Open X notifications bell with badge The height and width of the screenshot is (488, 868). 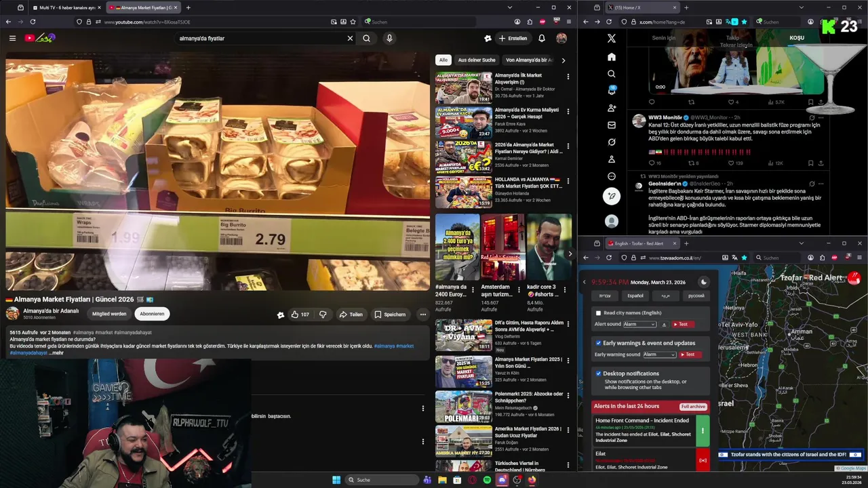click(x=612, y=91)
